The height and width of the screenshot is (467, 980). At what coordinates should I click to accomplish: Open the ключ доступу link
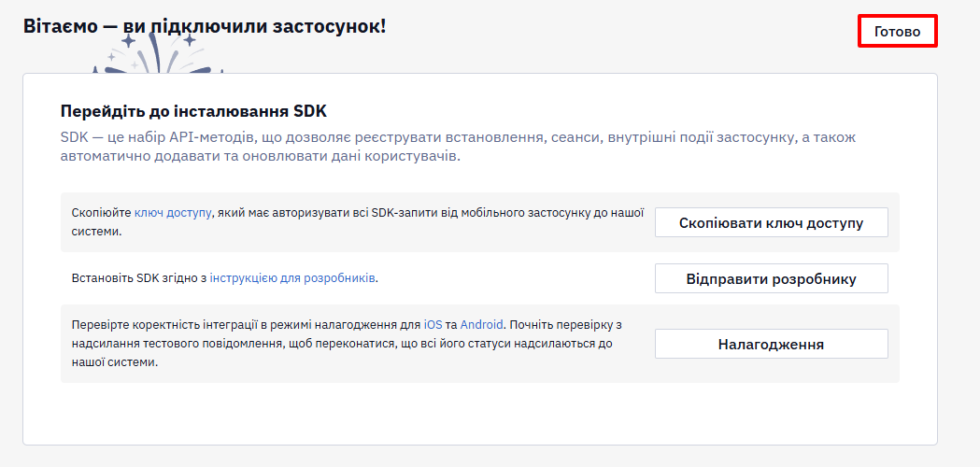coord(173,213)
